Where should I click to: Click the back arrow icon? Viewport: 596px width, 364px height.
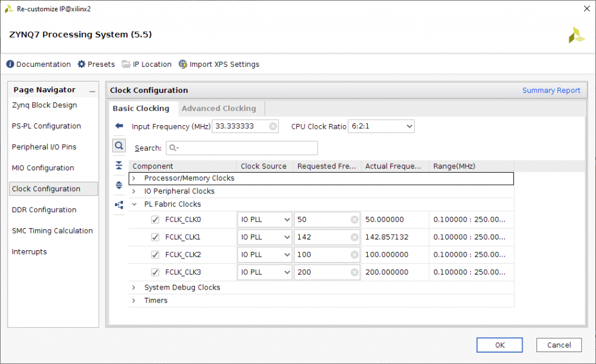119,126
